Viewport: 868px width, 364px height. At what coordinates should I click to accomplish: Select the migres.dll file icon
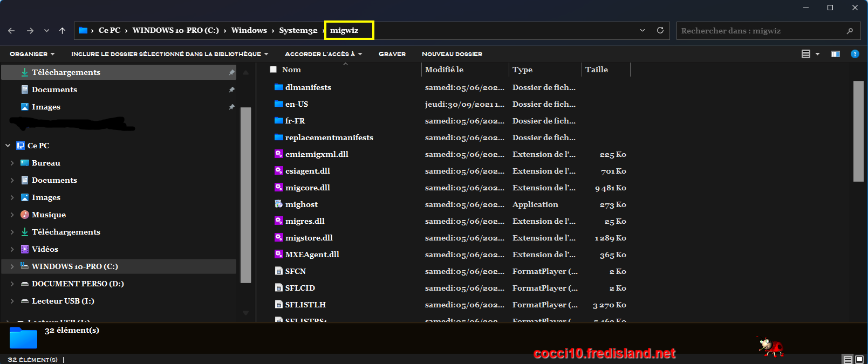(x=279, y=221)
